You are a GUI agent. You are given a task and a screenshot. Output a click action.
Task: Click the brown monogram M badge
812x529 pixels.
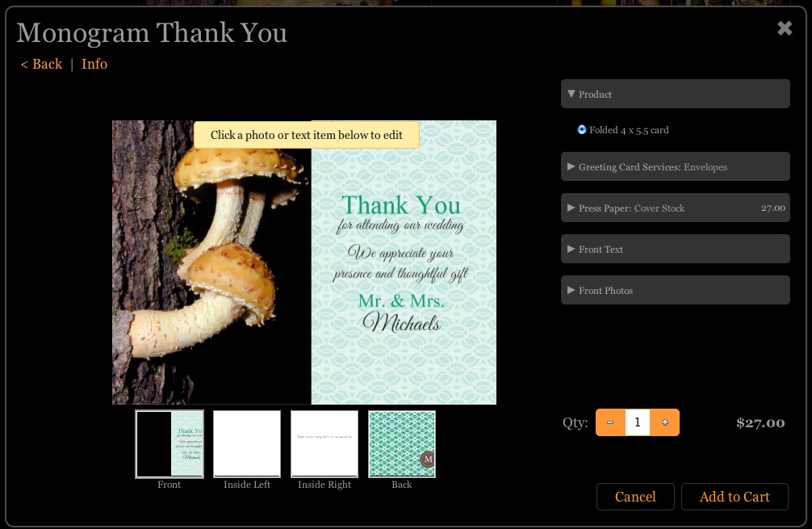(x=428, y=460)
